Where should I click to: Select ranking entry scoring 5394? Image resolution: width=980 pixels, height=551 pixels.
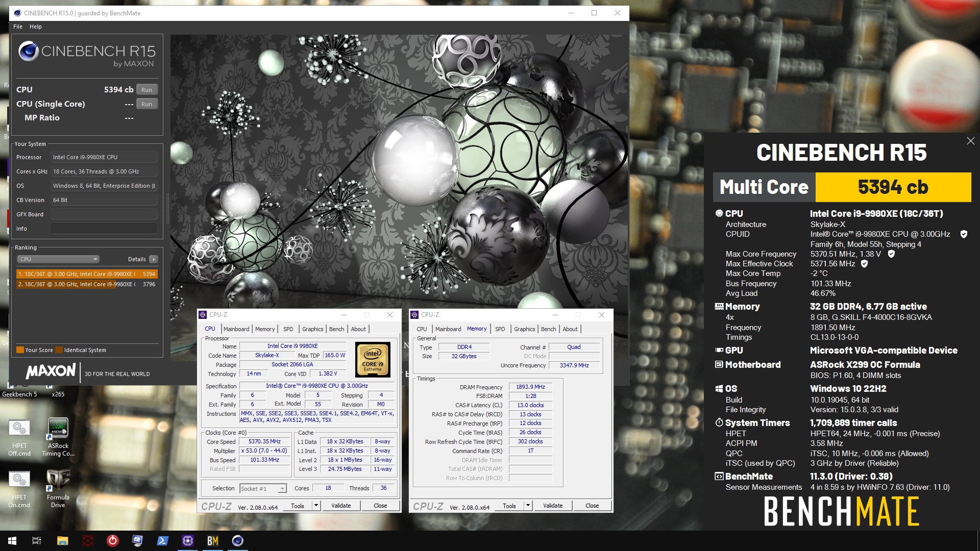tap(87, 274)
